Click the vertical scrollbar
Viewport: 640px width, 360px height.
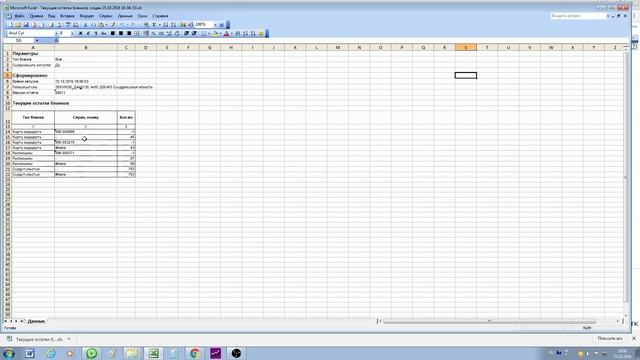coord(626,178)
